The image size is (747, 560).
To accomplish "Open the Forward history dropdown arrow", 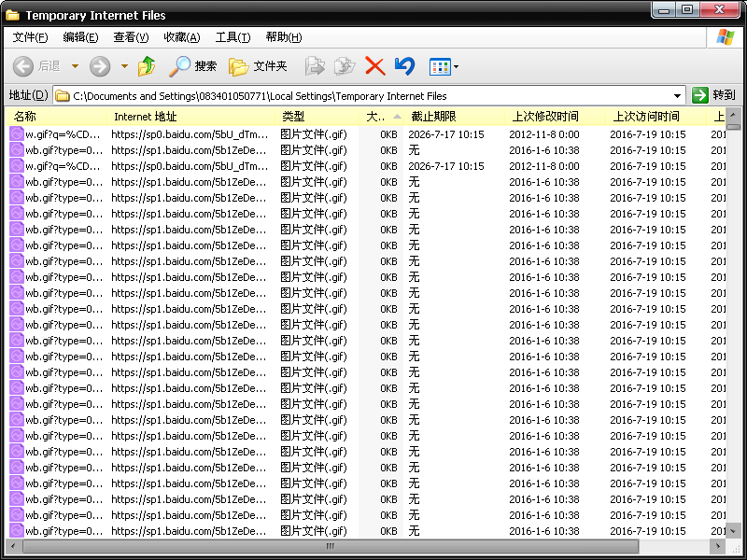I will [x=124, y=66].
